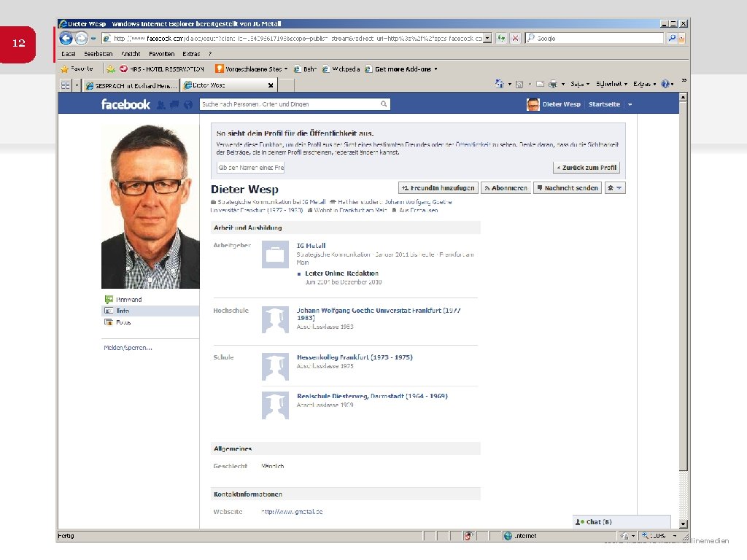Image resolution: width=747 pixels, height=560 pixels.
Task: Click the Zurück zum Profil button
Action: tap(587, 168)
